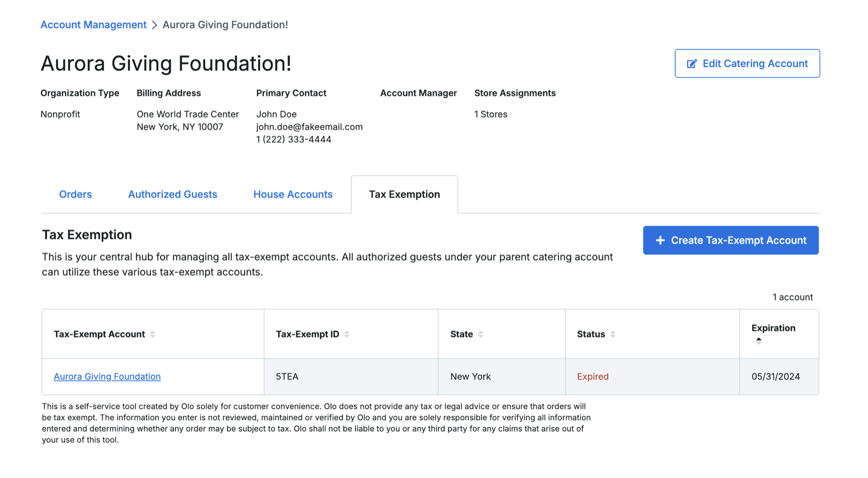
Task: Sort by Tax-Exempt Account column arrows
Action: 153,334
